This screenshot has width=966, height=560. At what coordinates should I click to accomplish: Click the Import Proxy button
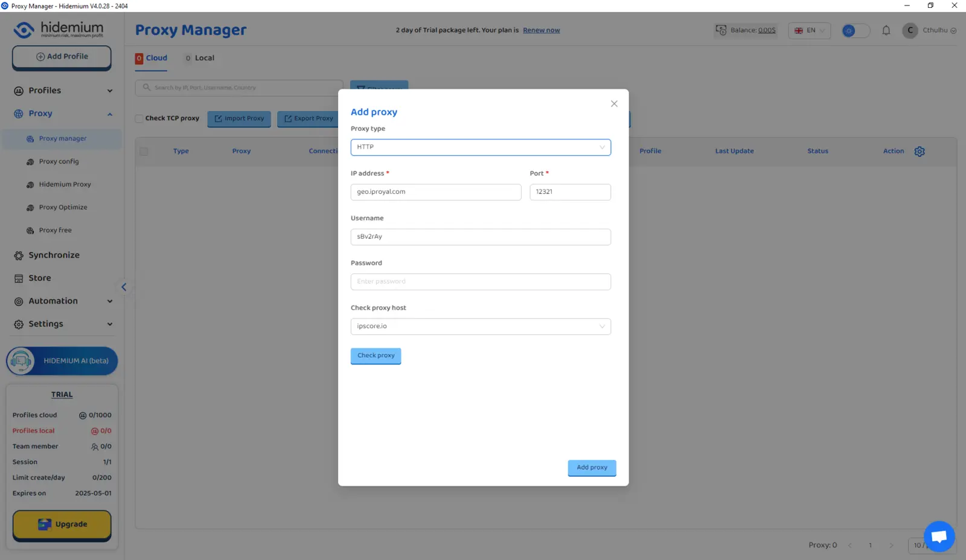click(239, 119)
